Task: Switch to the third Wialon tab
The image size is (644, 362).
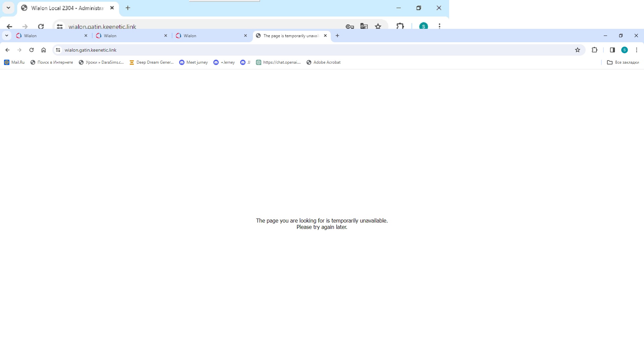Action: click(x=210, y=36)
